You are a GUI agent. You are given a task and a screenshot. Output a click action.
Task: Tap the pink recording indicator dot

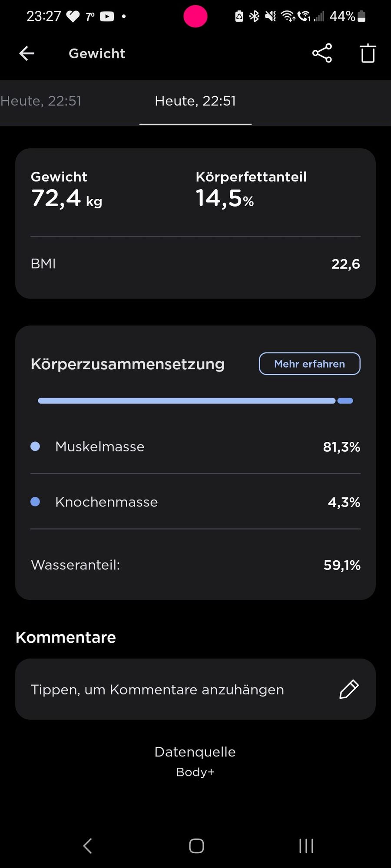click(x=195, y=16)
